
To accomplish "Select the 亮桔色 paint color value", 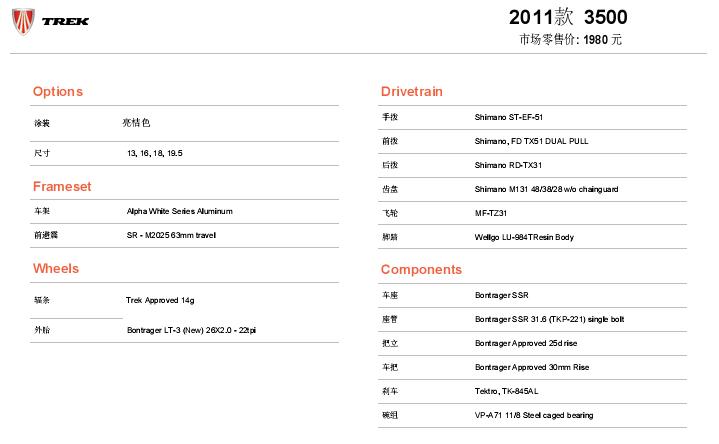I will point(136,123).
